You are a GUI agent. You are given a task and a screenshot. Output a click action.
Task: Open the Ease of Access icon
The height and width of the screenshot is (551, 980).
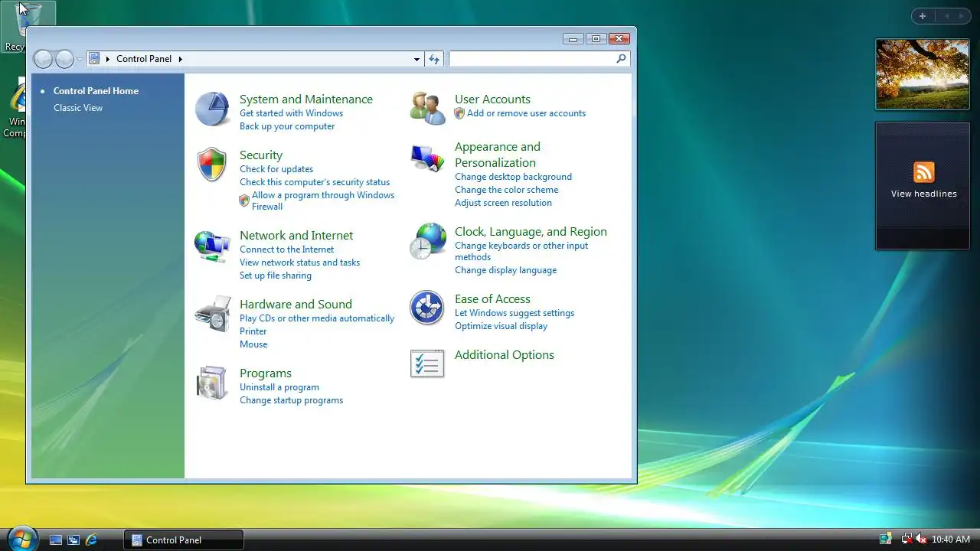(x=427, y=308)
